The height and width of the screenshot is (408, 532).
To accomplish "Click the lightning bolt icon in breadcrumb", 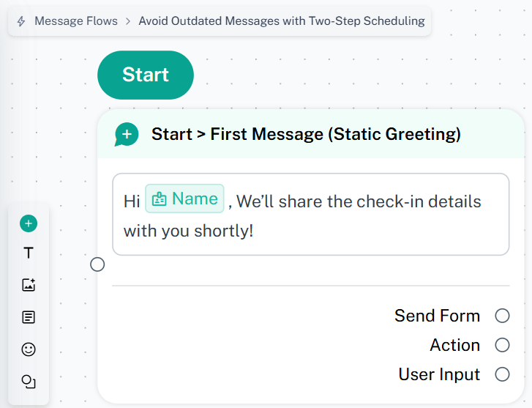I will tap(21, 21).
